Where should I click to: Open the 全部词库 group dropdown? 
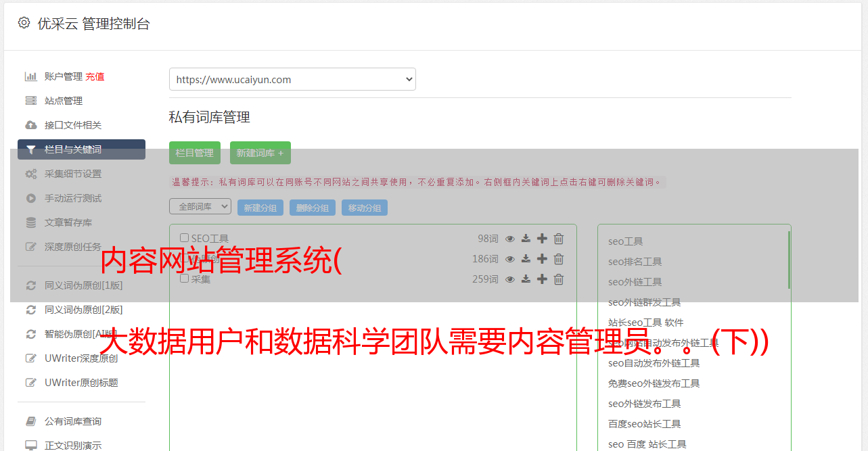click(200, 206)
